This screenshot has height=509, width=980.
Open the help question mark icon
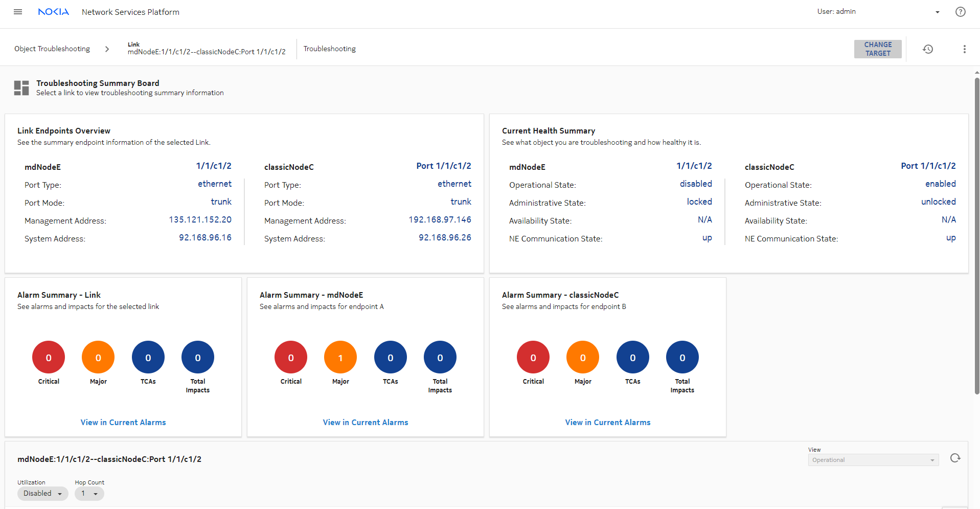click(960, 12)
